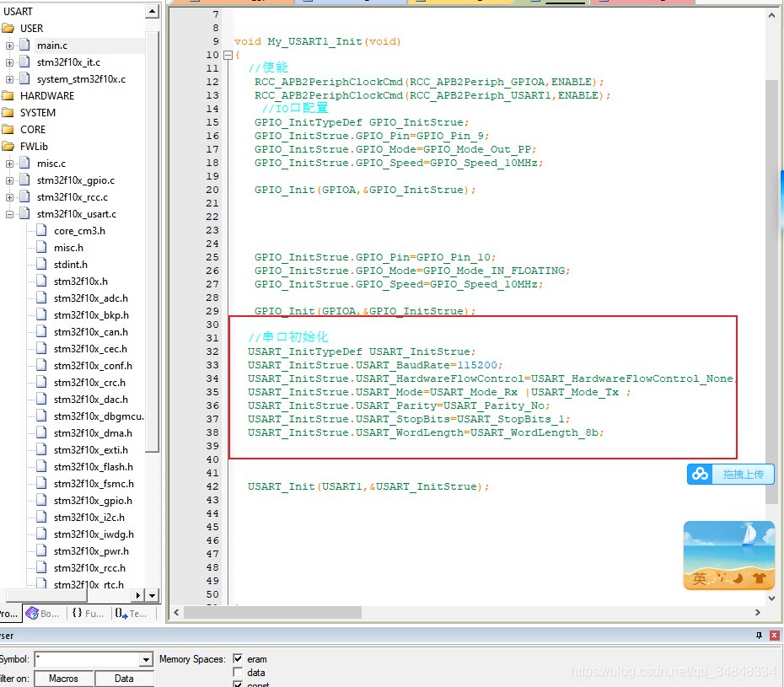This screenshot has width=784, height=687.
Task: Click the SYSTEM folder icon
Action: pyautogui.click(x=8, y=112)
